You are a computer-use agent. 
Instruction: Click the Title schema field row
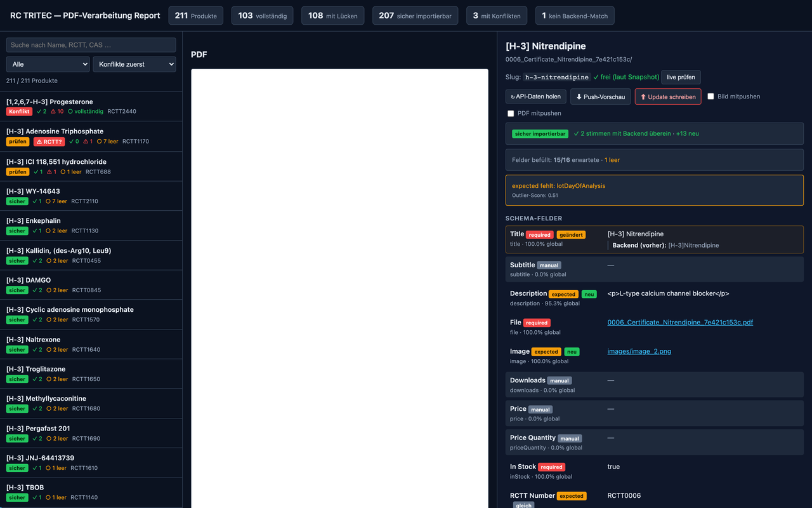coord(655,239)
